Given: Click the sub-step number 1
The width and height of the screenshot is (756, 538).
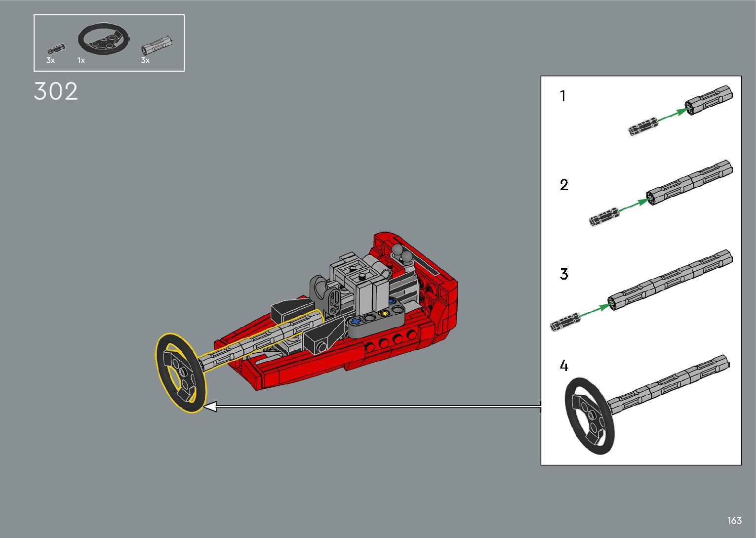Looking at the screenshot, I should pyautogui.click(x=562, y=96).
